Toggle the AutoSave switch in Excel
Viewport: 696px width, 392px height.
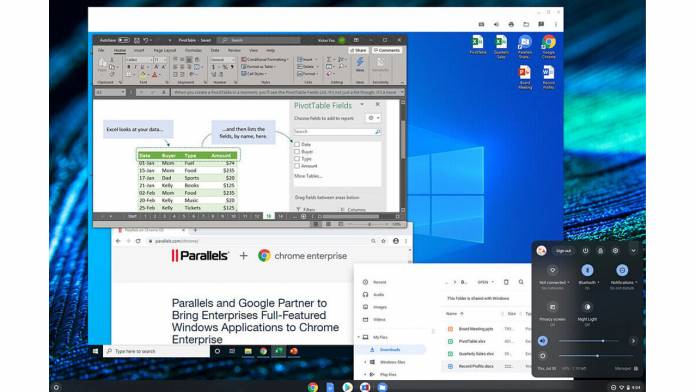124,40
